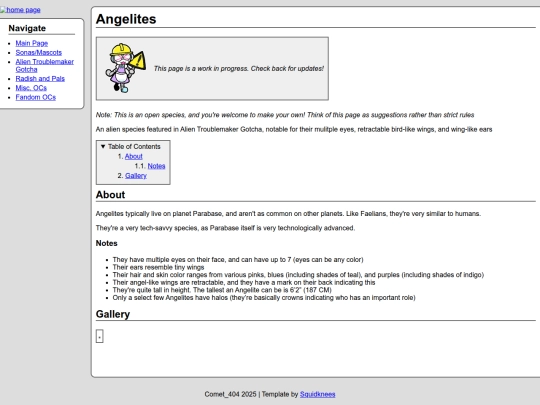
Task: Click the 'quite tall in height' bullet
Action: 222,290
